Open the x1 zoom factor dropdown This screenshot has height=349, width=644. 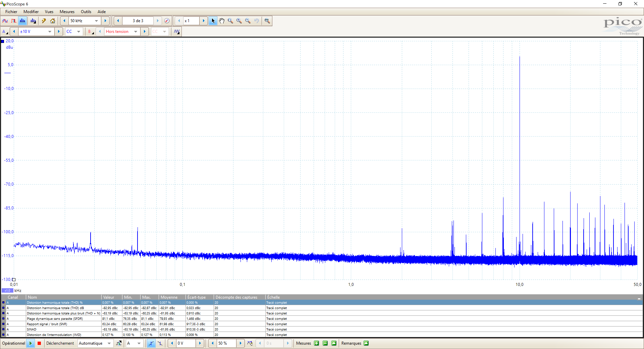[191, 21]
